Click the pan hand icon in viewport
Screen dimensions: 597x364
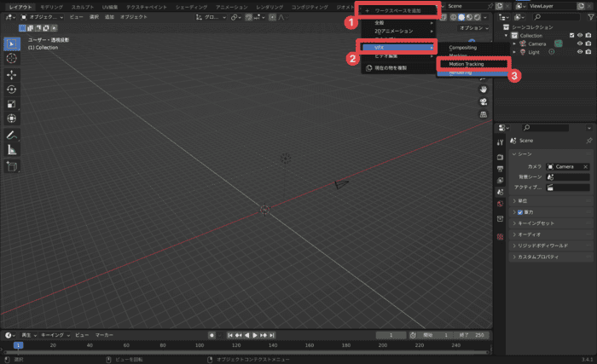(x=484, y=88)
